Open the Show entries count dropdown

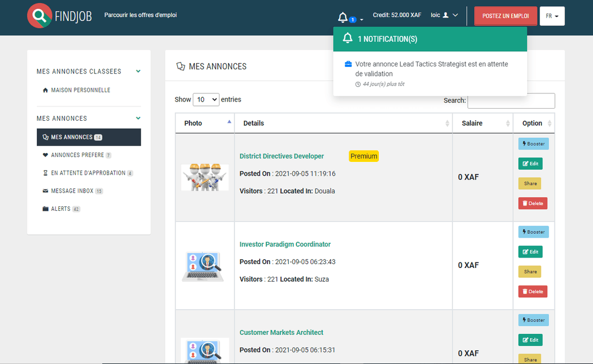click(x=206, y=99)
